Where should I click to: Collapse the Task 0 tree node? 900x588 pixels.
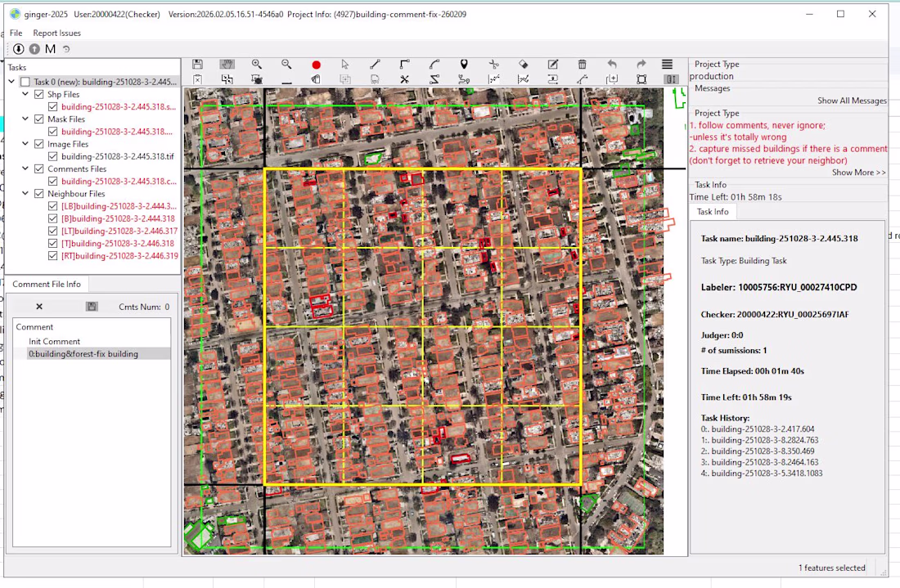coord(11,82)
